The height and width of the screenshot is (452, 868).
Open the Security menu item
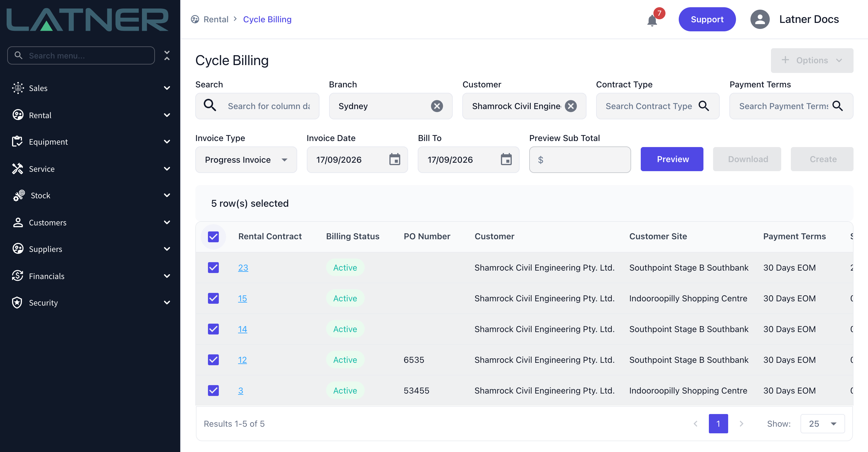90,303
